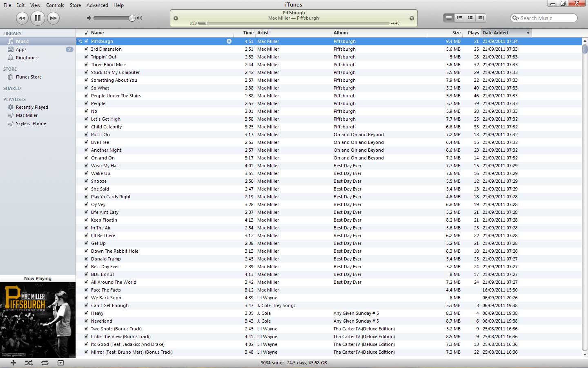This screenshot has height=368, width=588.
Task: Uncheck Stuck On My Computer song
Action: [86, 72]
